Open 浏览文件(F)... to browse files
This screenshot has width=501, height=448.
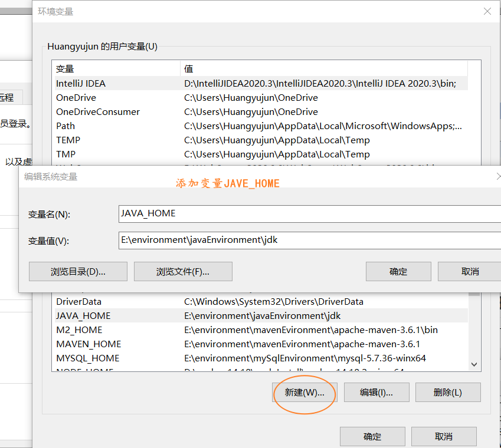point(183,272)
